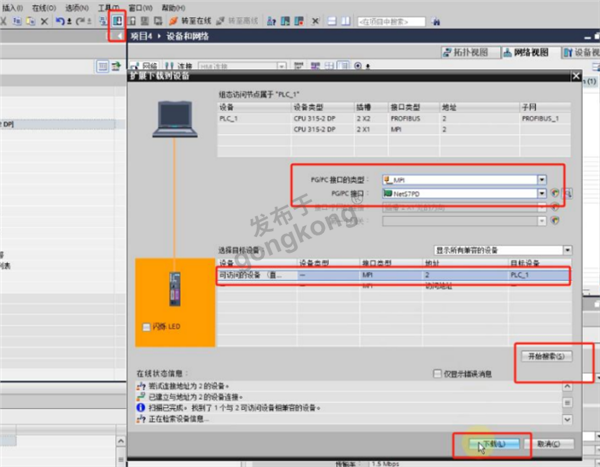Click the project search input field
Viewport: 600px width, 467px height.
click(391, 21)
